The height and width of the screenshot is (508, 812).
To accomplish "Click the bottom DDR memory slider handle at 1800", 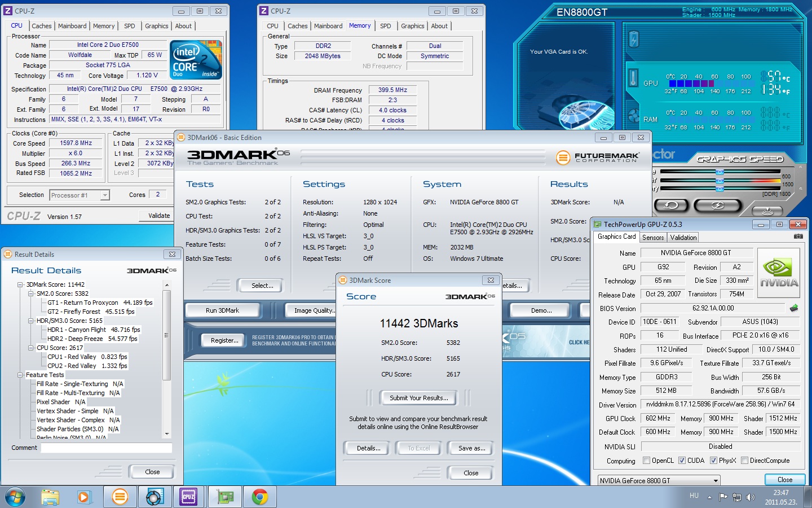I will (720, 190).
